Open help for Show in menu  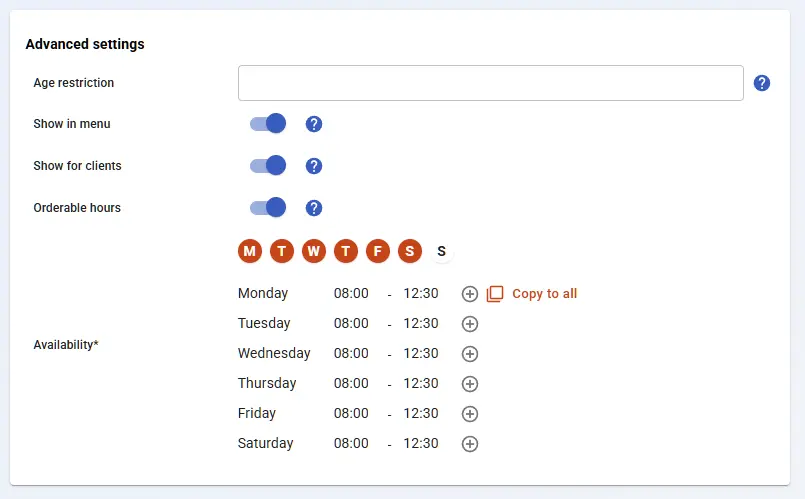[314, 124]
